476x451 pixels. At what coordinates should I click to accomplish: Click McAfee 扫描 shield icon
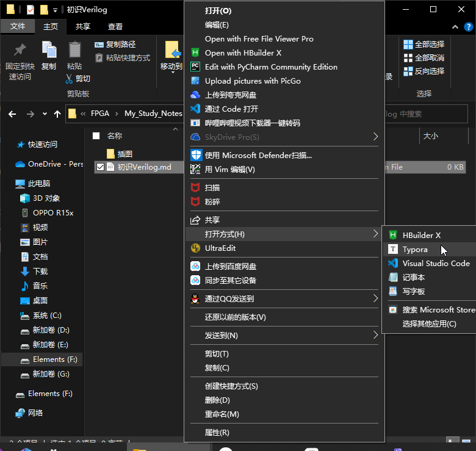click(195, 187)
